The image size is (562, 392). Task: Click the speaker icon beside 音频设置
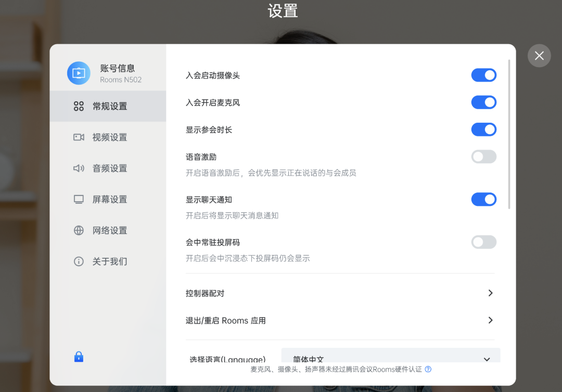[79, 168]
